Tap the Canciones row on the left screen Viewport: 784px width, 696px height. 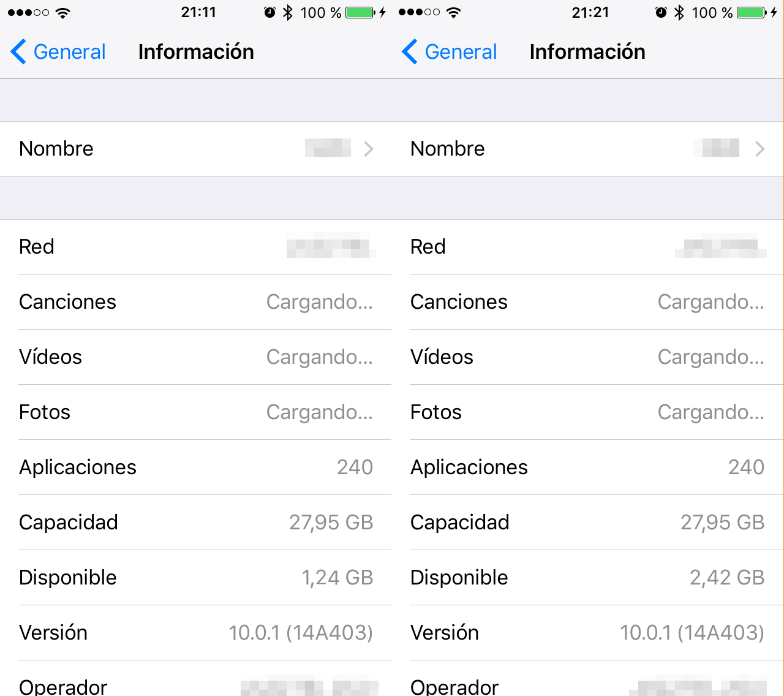tap(196, 302)
